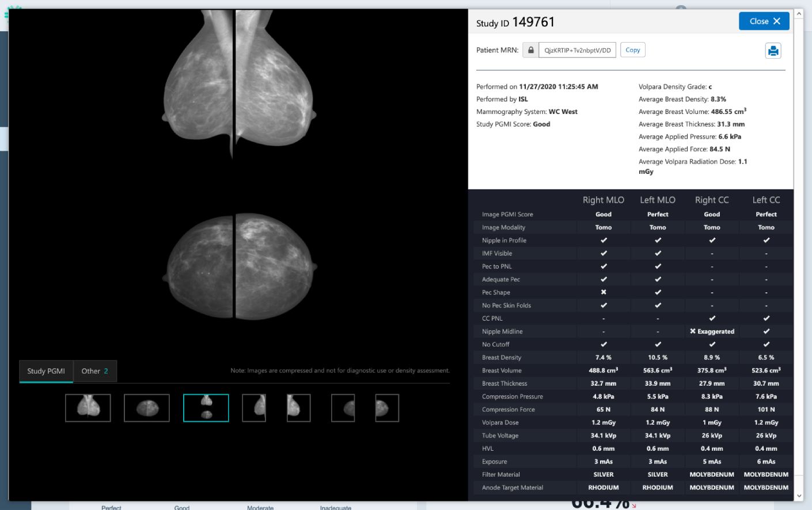Click the Pec Shape X mark under Right MLO
The image size is (812, 510).
pyautogui.click(x=603, y=292)
